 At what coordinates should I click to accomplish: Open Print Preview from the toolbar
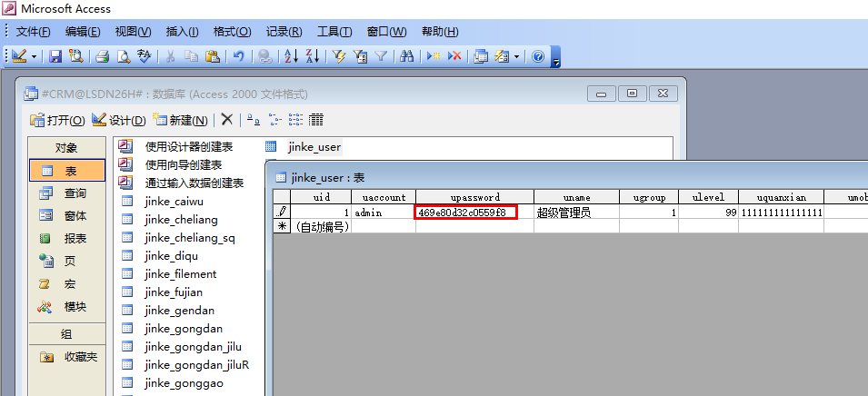pyautogui.click(x=123, y=56)
